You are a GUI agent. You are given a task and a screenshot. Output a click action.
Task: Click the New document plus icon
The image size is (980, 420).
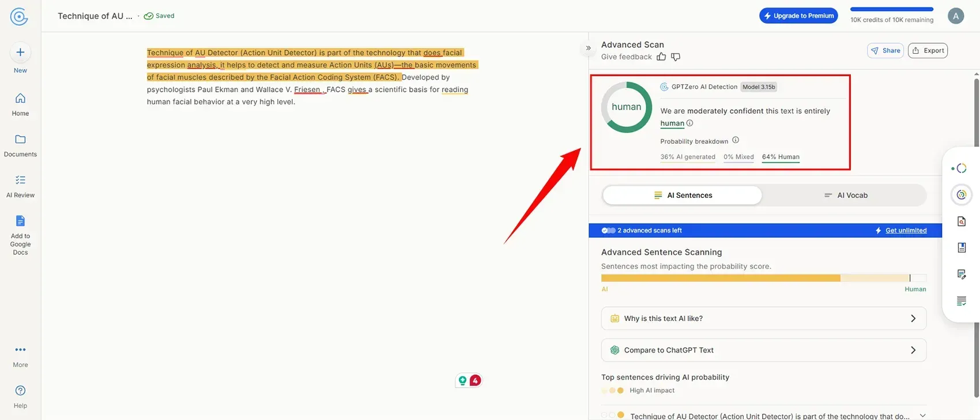[20, 52]
